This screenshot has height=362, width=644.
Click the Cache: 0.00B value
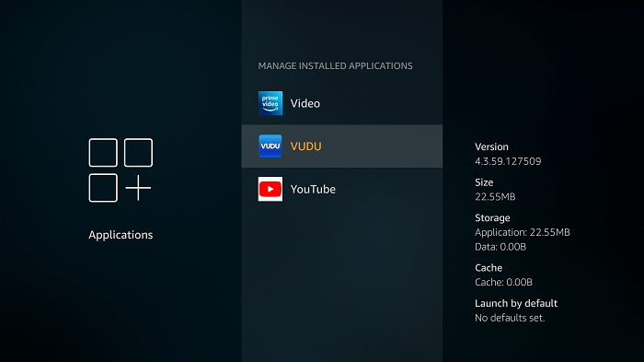point(503,282)
